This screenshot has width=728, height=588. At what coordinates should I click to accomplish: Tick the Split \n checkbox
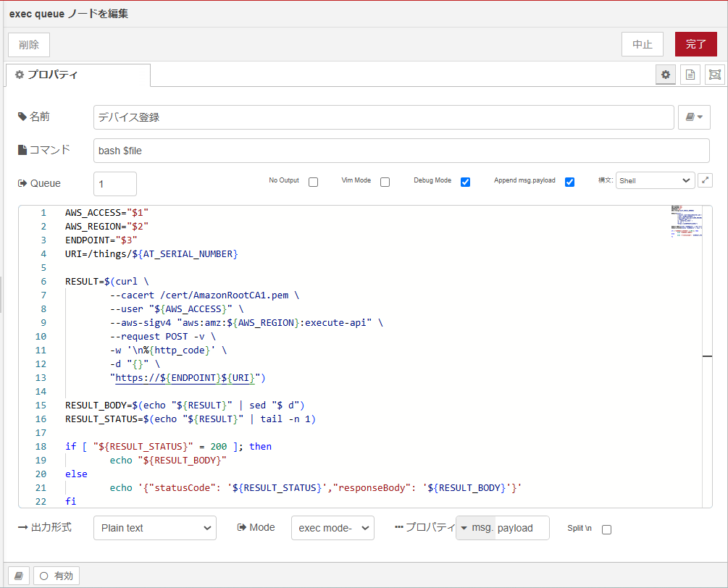(606, 529)
